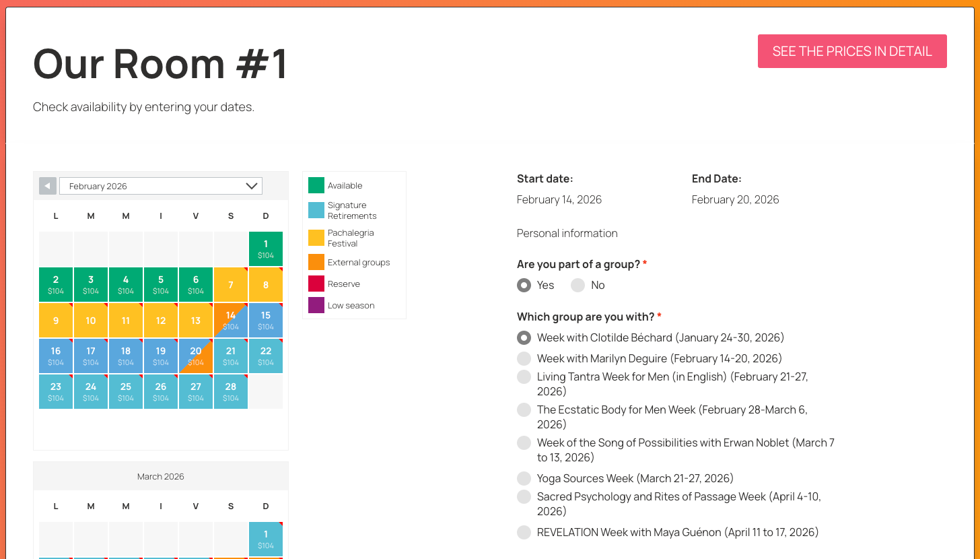This screenshot has width=980, height=559.
Task: Pick REVELATION Week with Maya Guénon
Action: [x=524, y=532]
